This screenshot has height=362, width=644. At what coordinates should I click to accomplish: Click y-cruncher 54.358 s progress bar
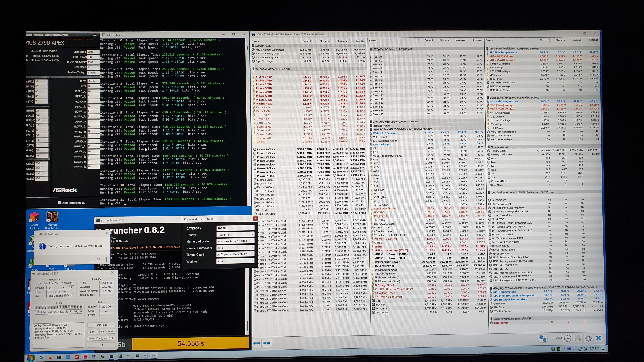(x=191, y=343)
